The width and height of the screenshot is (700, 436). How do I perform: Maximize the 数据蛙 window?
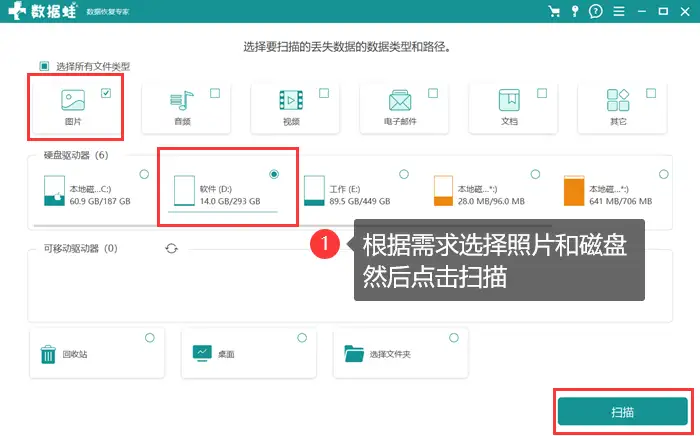[x=663, y=11]
